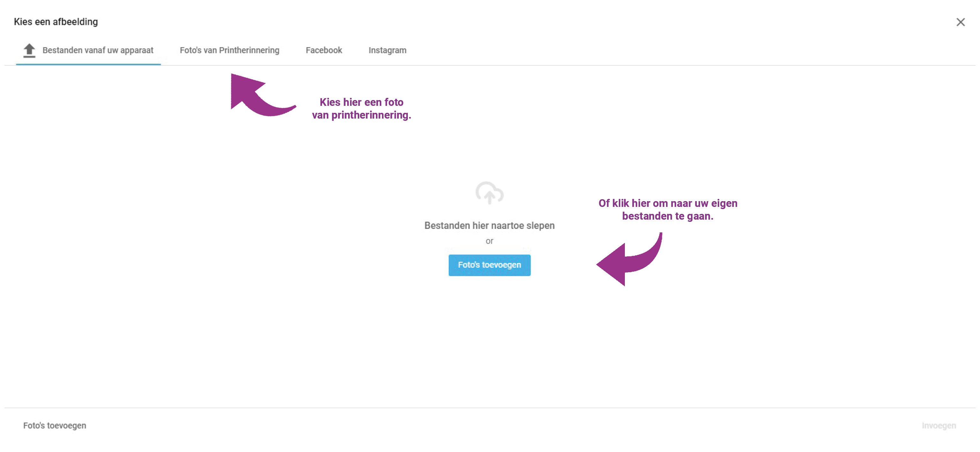Click the blue underline beneath the active tab

pyautogui.click(x=88, y=64)
